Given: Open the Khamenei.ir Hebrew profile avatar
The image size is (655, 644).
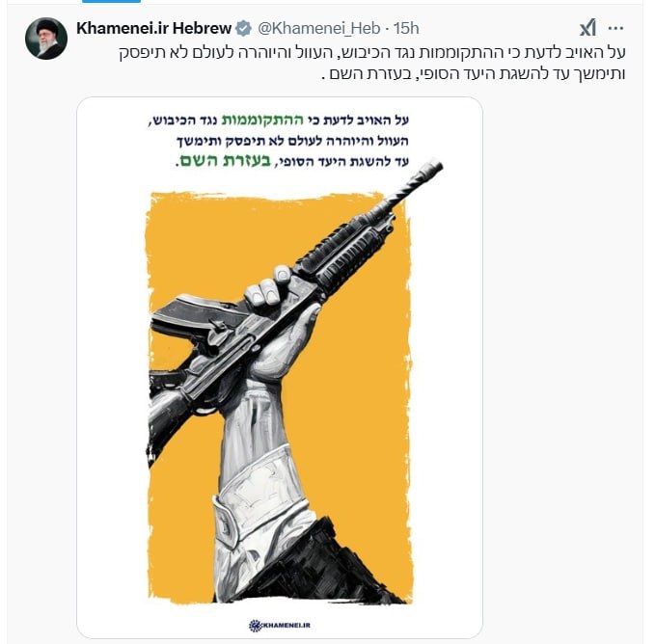Looking at the screenshot, I should point(46,39).
